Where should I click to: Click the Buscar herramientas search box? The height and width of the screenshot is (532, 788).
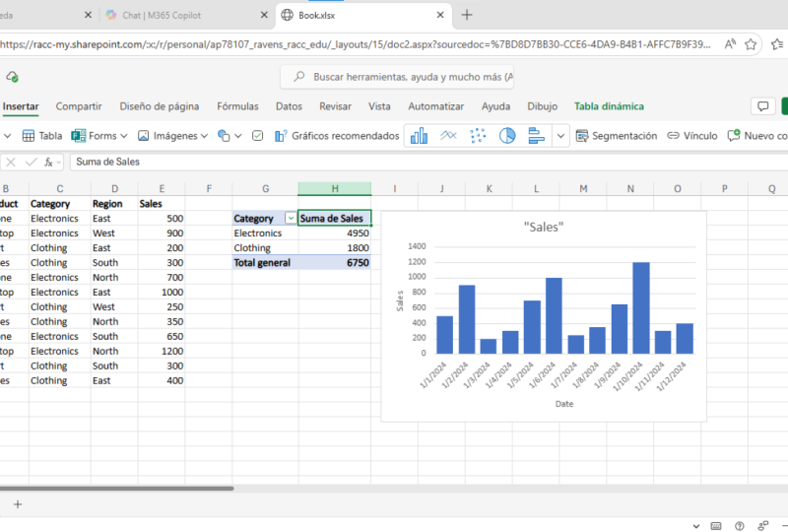397,77
